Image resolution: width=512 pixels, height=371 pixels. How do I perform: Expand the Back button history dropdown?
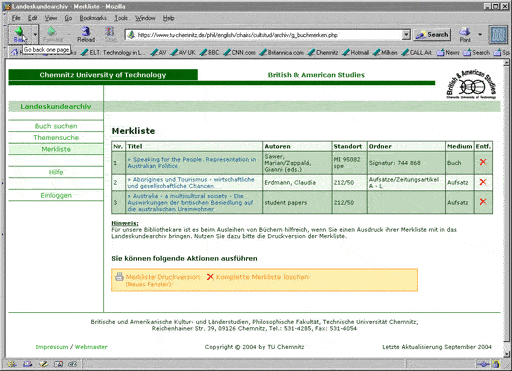pyautogui.click(x=35, y=35)
